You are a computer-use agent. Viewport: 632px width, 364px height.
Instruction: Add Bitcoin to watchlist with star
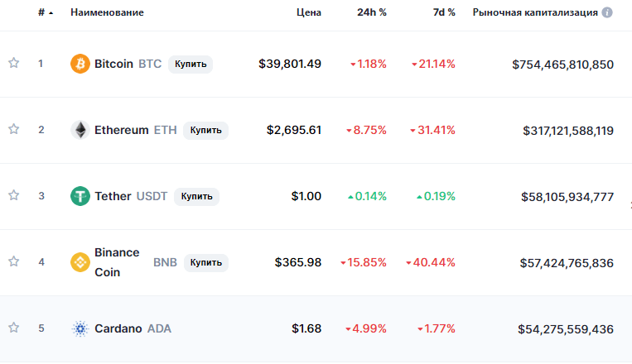(x=14, y=63)
